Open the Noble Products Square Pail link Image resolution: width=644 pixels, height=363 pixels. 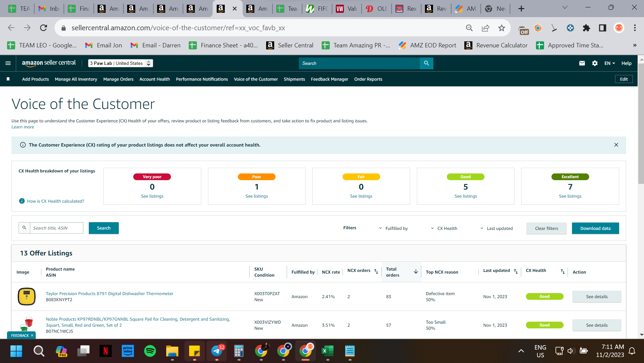pos(138,322)
